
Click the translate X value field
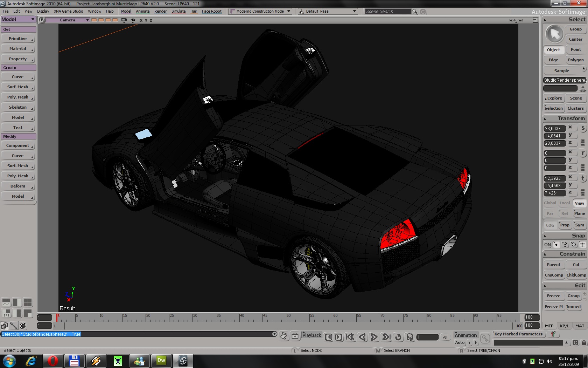coord(554,178)
